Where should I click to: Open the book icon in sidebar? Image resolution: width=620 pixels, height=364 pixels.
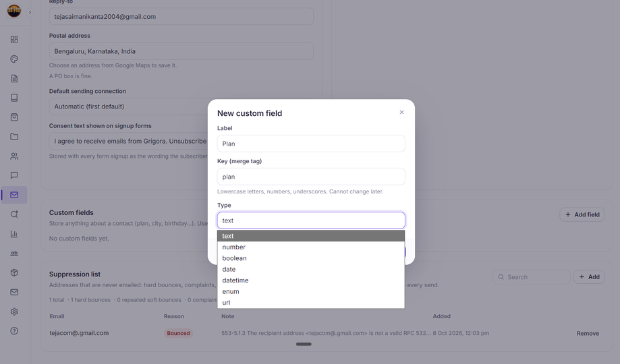[x=14, y=98]
